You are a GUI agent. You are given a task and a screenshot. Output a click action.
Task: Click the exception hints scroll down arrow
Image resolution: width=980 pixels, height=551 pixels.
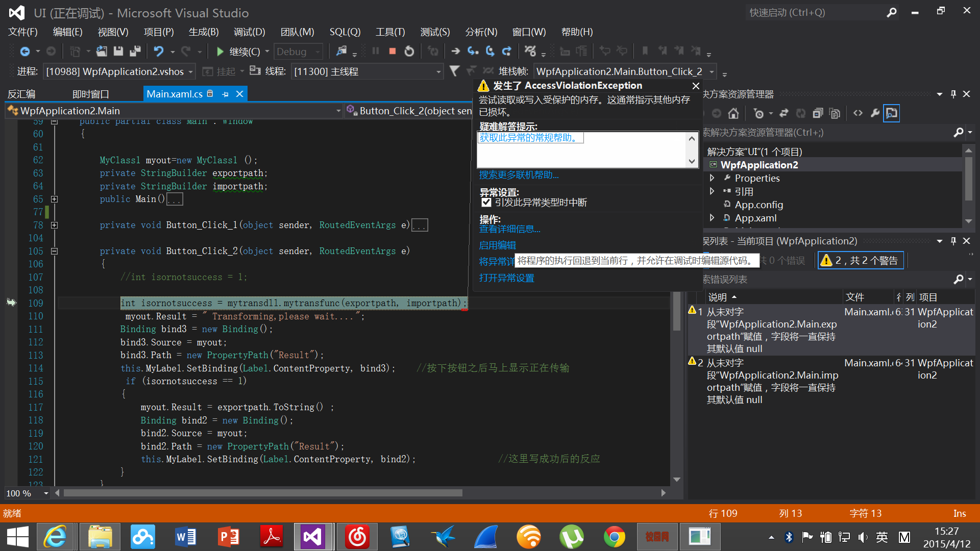[692, 161]
